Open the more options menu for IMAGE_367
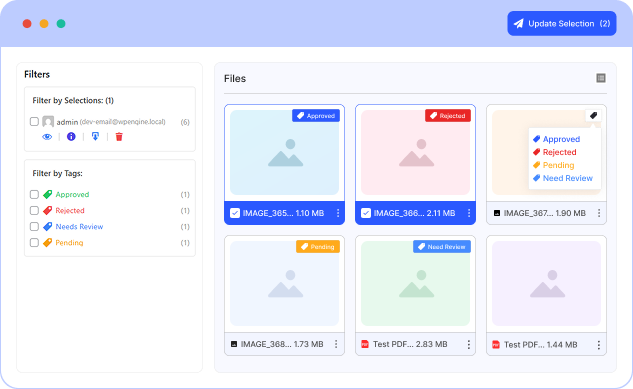Image resolution: width=633 pixels, height=389 pixels. [599, 213]
